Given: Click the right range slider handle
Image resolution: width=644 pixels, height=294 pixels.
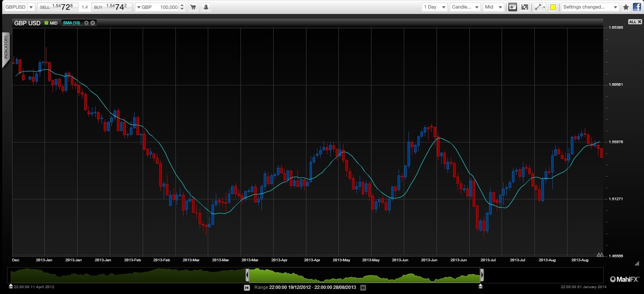Looking at the screenshot, I should (482, 275).
